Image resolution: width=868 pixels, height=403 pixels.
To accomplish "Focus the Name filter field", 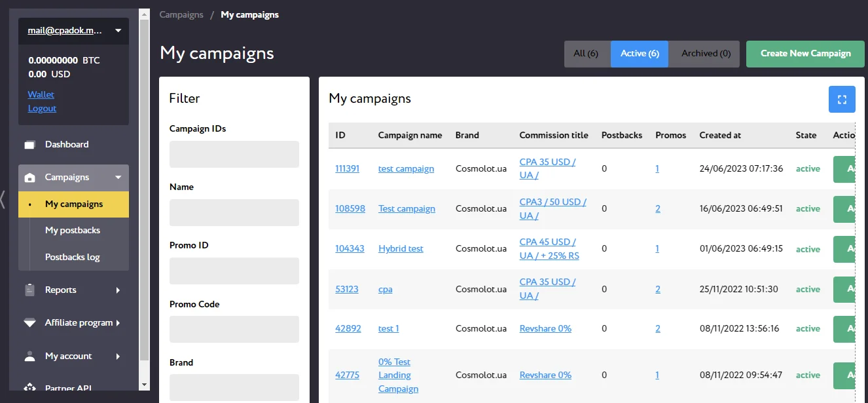I will coord(234,212).
